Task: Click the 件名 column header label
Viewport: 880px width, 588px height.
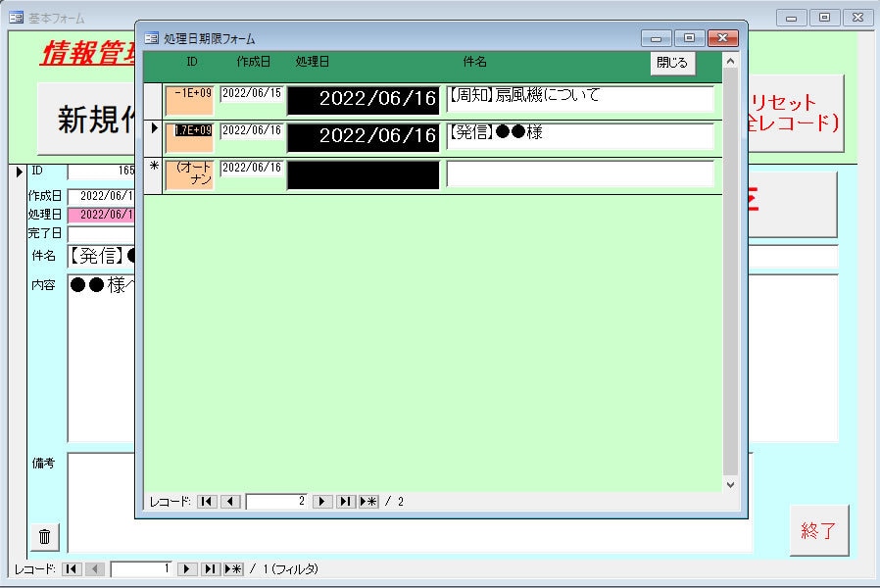Action: pos(475,62)
